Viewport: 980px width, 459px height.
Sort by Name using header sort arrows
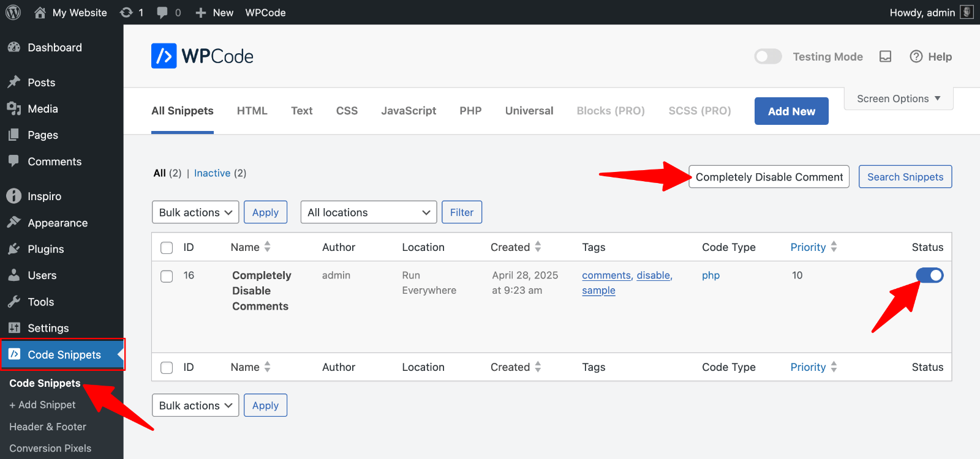click(267, 247)
